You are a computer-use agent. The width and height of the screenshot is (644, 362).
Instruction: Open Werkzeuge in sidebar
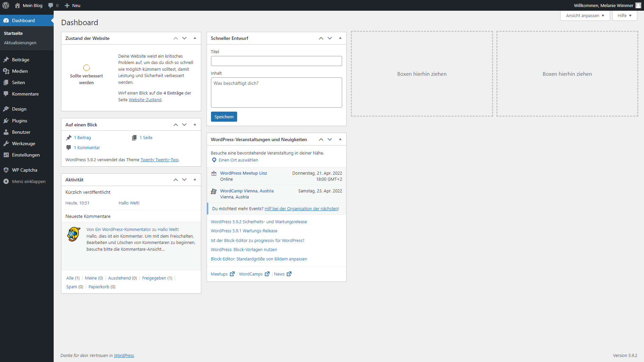27,143
